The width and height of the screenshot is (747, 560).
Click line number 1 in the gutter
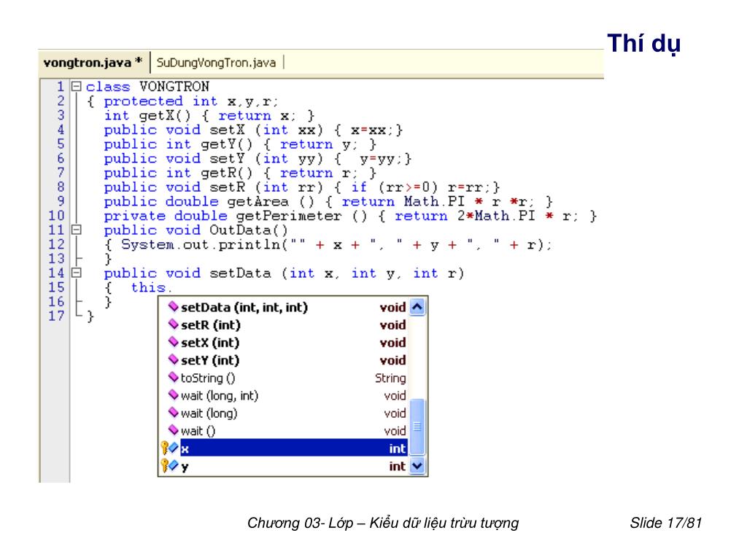[x=60, y=87]
